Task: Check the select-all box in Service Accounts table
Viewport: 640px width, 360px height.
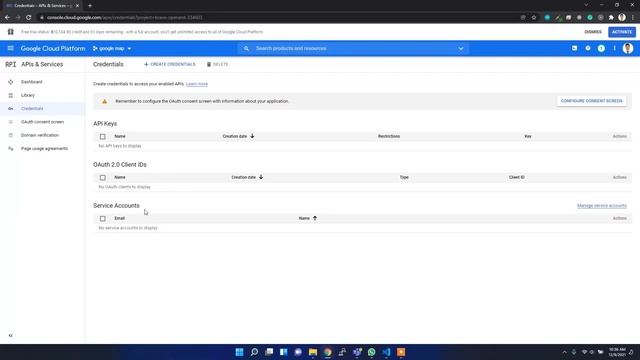Action: point(102,219)
